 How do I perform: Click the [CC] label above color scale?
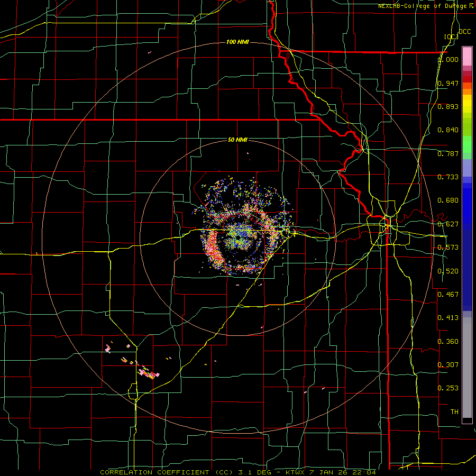click(x=451, y=36)
